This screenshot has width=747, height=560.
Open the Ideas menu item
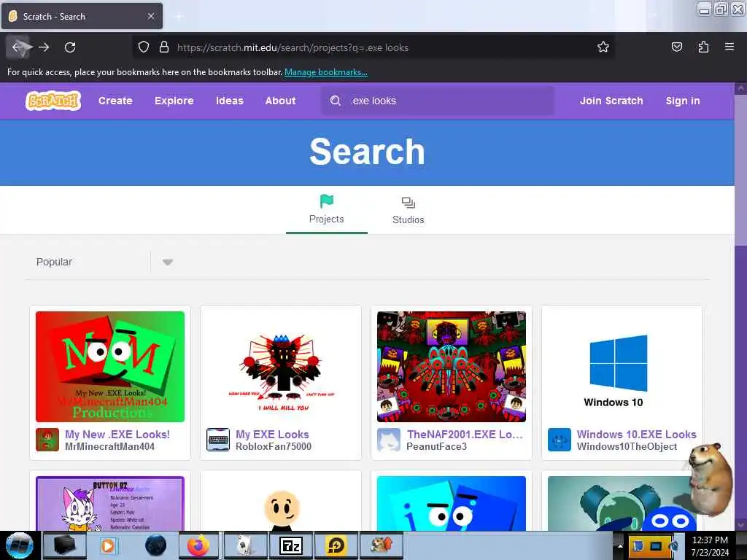tap(229, 101)
